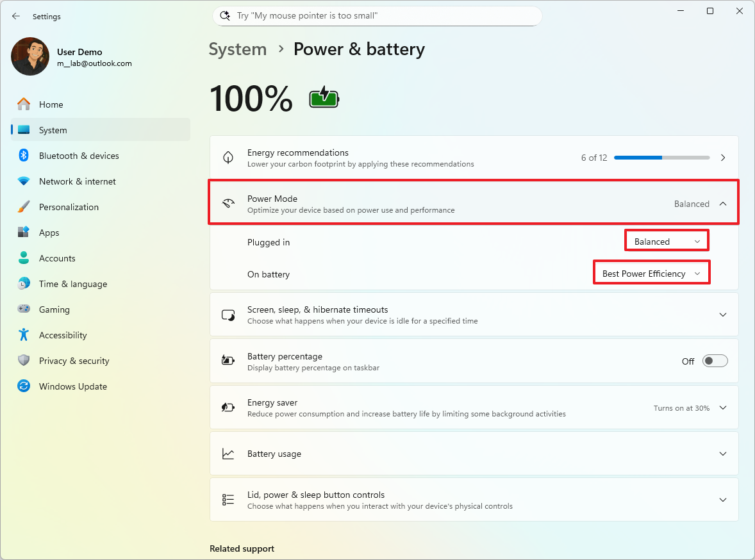Open Gaming via the controller icon
This screenshot has height=560, width=755.
click(x=23, y=309)
